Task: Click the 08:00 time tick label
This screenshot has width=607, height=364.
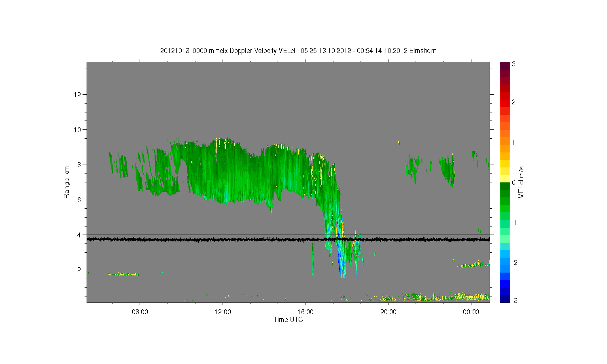Action: coord(140,312)
